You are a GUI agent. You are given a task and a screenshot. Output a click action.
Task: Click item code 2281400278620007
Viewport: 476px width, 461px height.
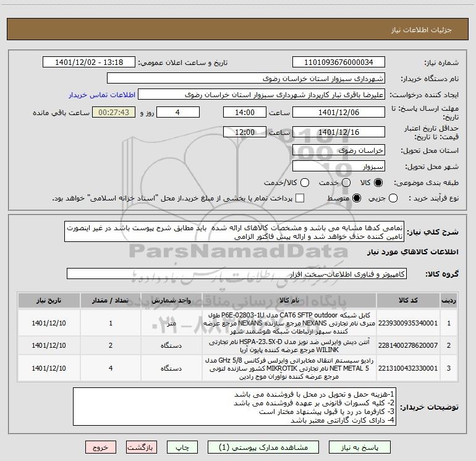[x=408, y=345]
